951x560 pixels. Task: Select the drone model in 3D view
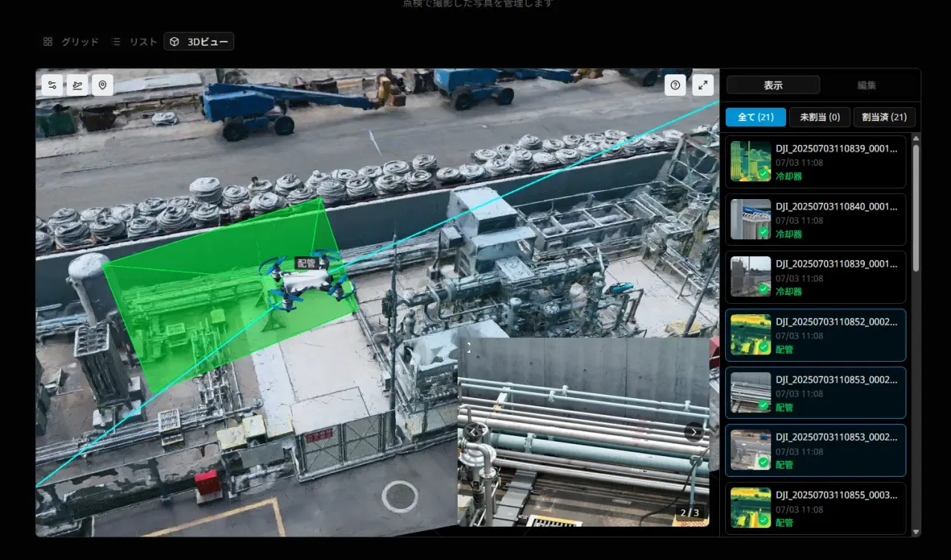pos(308,281)
